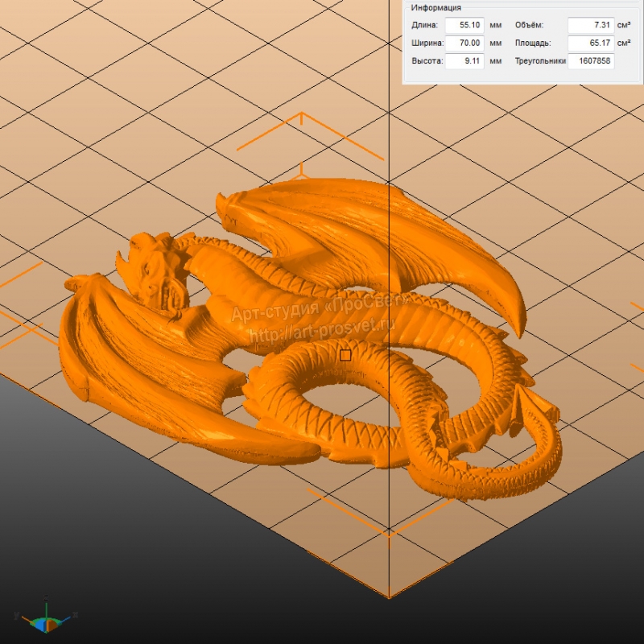Click the Объём value field
Viewport: 644px width, 644px height.
coord(590,26)
